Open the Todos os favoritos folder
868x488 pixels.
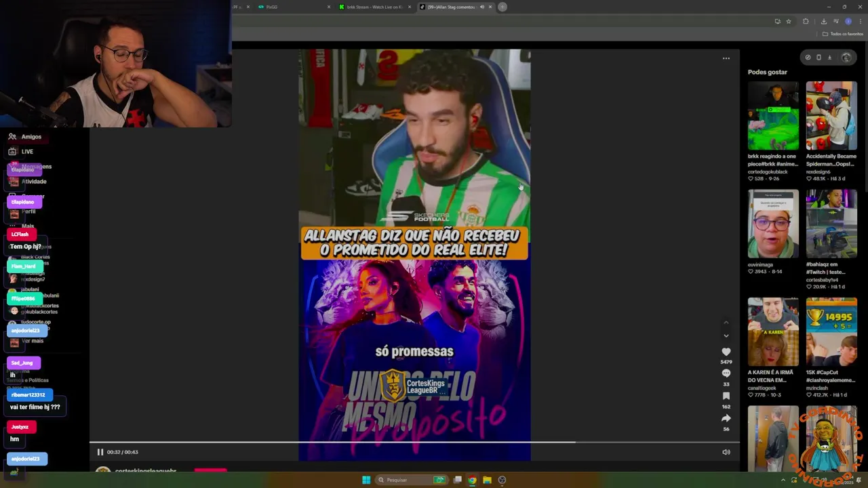point(843,34)
